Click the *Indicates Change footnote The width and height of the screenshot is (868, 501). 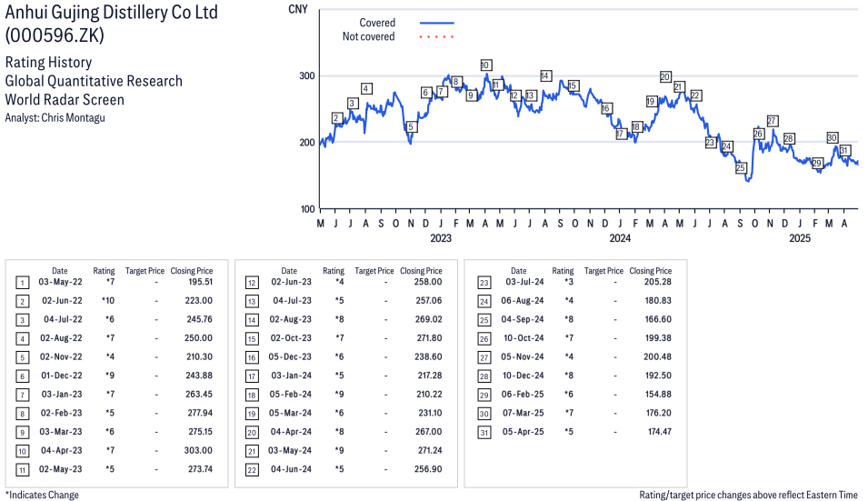[x=42, y=495]
